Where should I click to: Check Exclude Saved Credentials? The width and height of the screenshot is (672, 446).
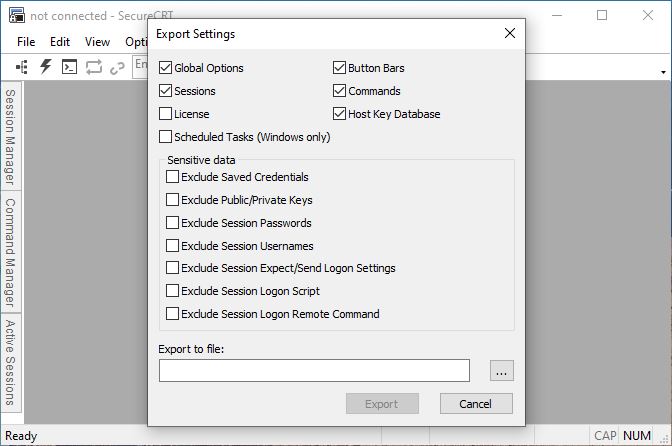(x=172, y=177)
